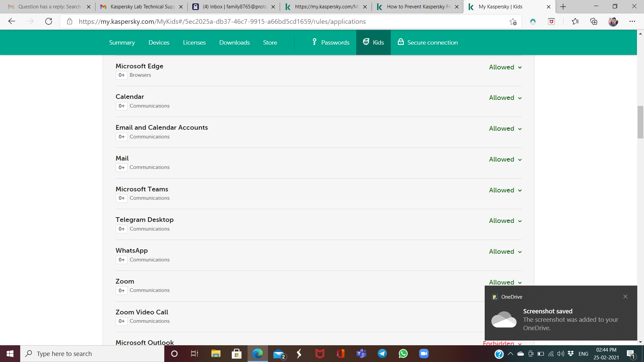644x362 pixels.
Task: Expand the Allowed dropdown for Microsoft Edge
Action: click(x=505, y=67)
